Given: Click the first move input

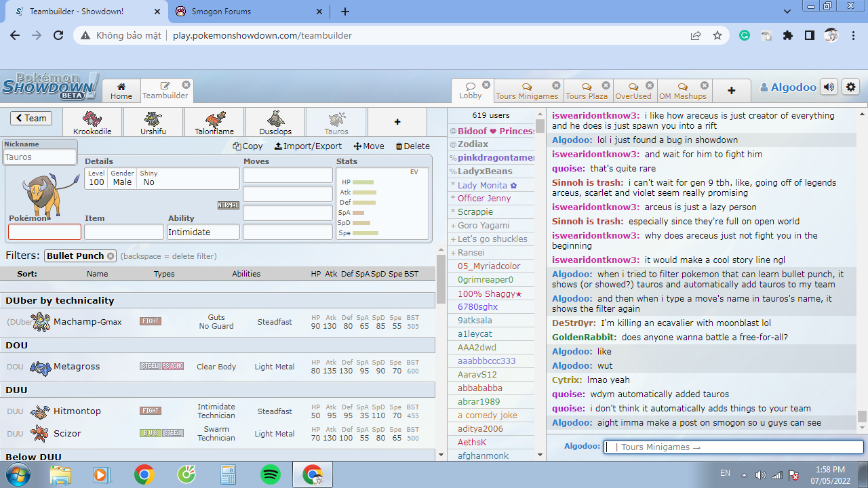Looking at the screenshot, I should 288,176.
